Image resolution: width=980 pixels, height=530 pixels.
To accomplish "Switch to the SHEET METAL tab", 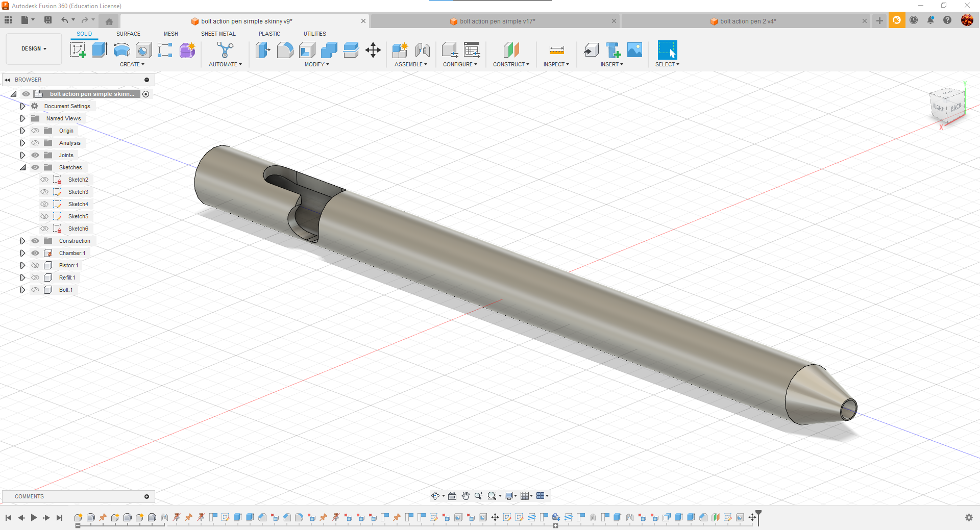I will [x=218, y=34].
